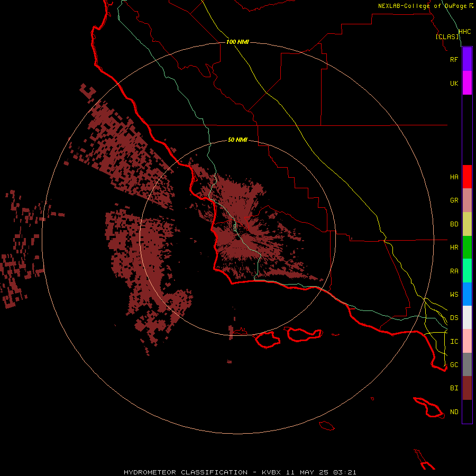Click the 50 NMI range ring label
The width and height of the screenshot is (476, 476).
237,140
